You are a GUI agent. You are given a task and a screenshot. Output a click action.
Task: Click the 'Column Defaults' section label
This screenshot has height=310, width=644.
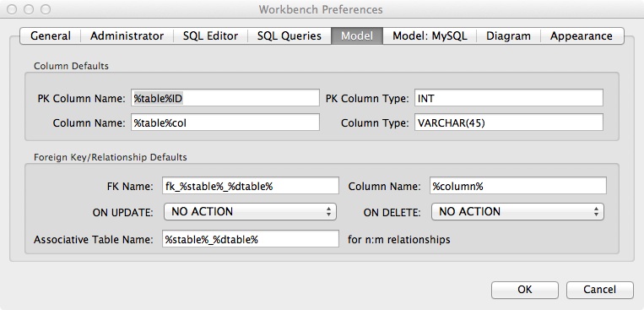point(71,66)
